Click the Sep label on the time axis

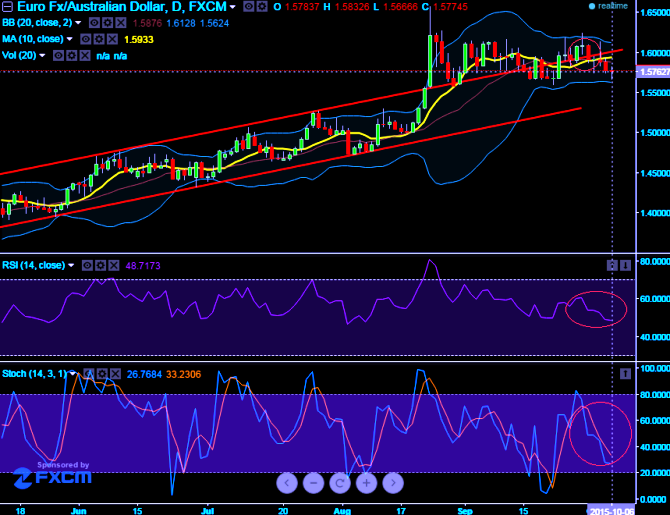465,511
